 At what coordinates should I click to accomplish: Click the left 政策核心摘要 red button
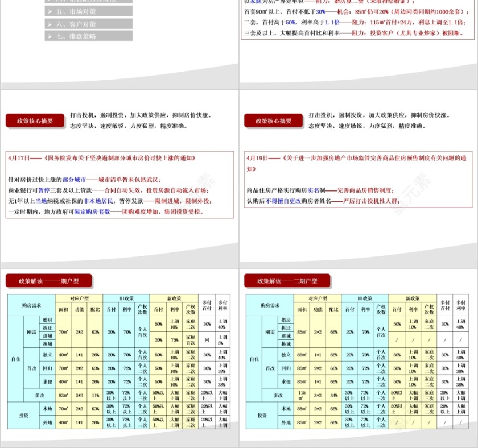[x=35, y=121]
